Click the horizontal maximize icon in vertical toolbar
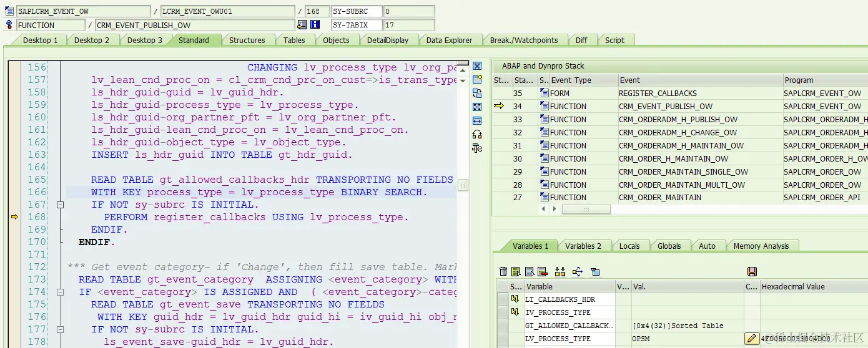 point(477,120)
